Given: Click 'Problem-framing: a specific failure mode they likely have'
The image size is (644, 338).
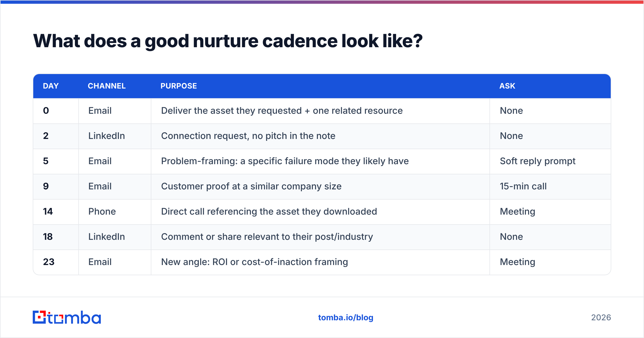Looking at the screenshot, I should 285,161.
